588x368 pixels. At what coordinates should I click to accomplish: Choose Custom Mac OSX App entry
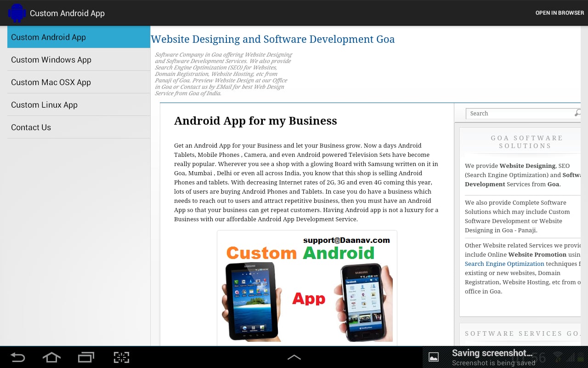79,82
